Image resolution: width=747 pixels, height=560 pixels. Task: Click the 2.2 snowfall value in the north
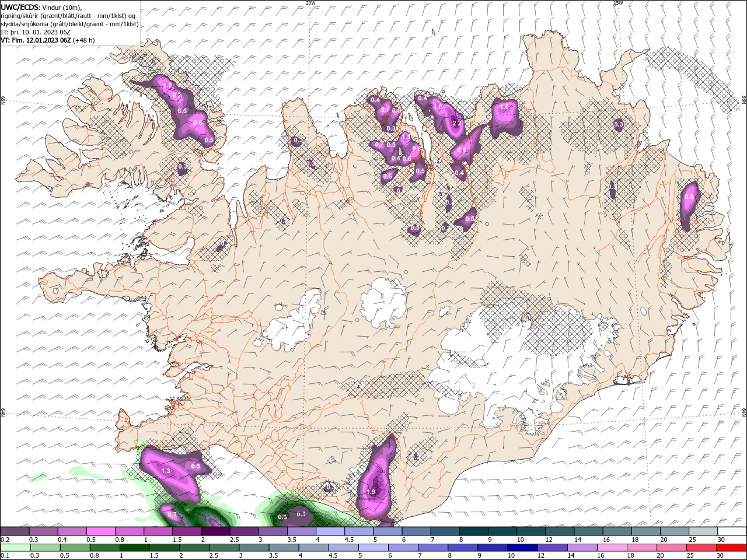point(457,123)
